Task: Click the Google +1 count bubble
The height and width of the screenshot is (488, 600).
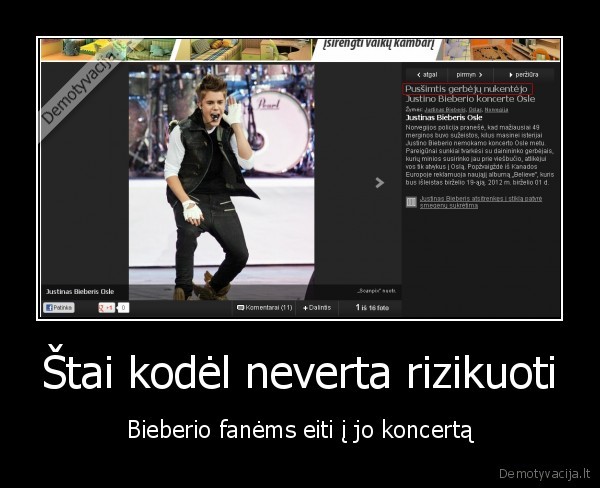Action: tap(123, 308)
